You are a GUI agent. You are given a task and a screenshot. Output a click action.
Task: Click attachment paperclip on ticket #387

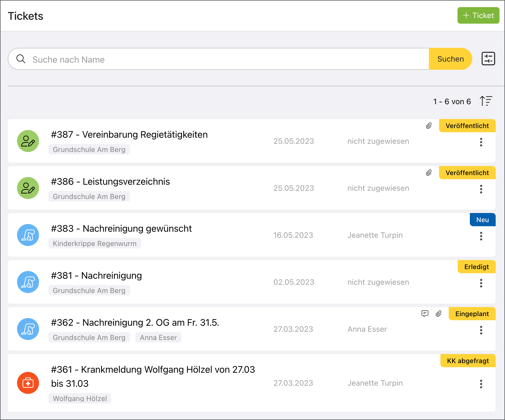click(429, 126)
